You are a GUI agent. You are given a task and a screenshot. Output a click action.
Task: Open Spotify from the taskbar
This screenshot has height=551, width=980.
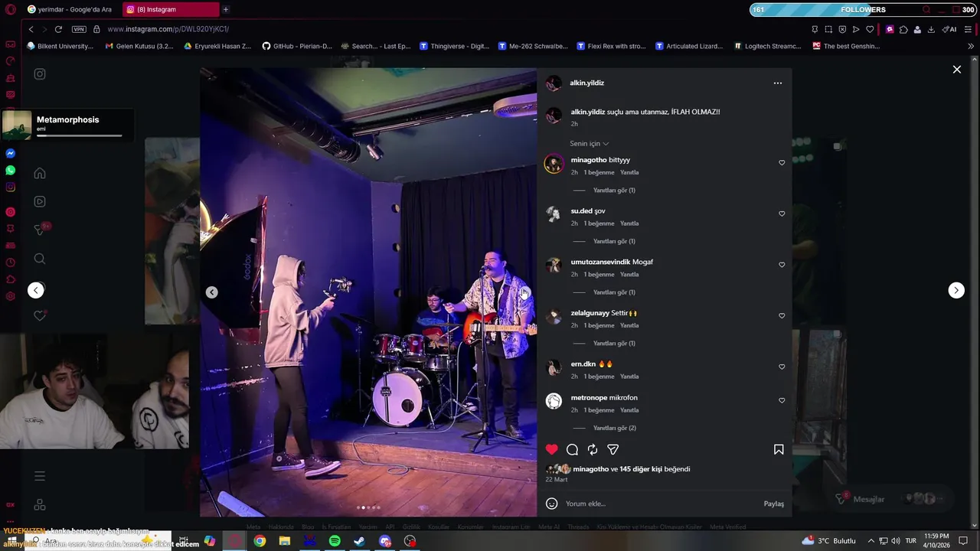coord(335,541)
